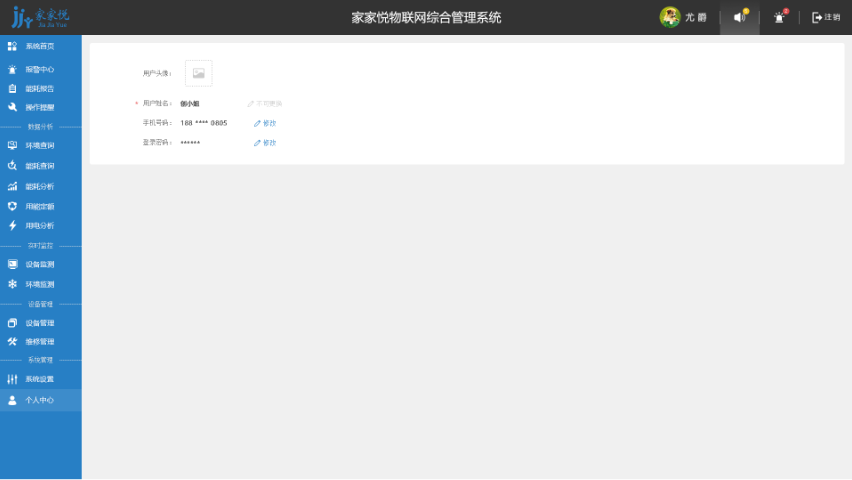Click the 注销 logout button

point(825,17)
